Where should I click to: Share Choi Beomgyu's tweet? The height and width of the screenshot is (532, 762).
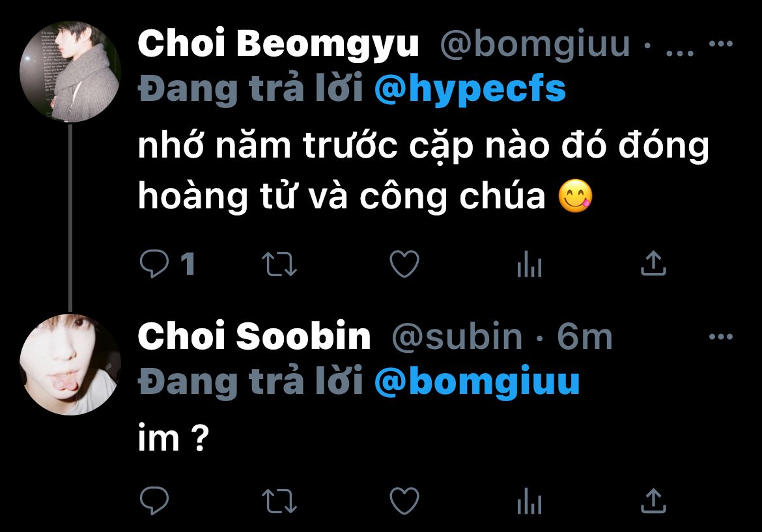(654, 263)
